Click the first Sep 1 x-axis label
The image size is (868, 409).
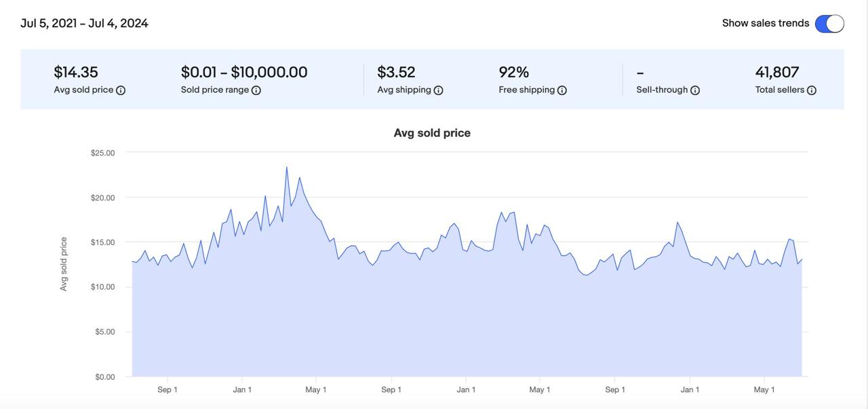pyautogui.click(x=167, y=390)
